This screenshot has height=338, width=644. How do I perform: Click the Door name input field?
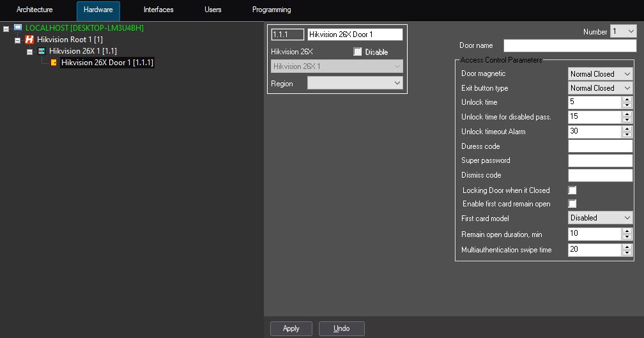tap(570, 45)
